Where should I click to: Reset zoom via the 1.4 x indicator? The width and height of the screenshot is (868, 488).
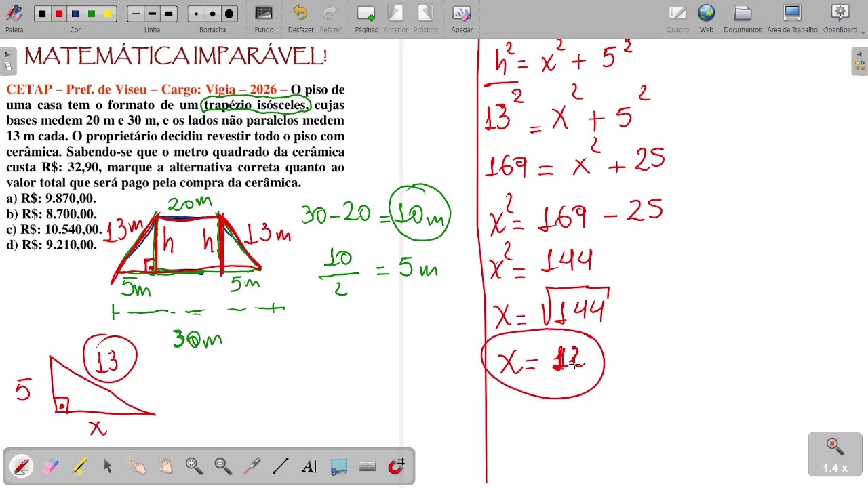pos(835,455)
